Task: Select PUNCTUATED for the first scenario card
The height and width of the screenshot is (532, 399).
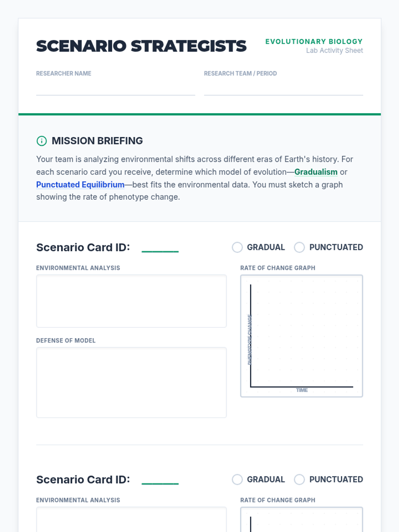Action: (x=299, y=247)
